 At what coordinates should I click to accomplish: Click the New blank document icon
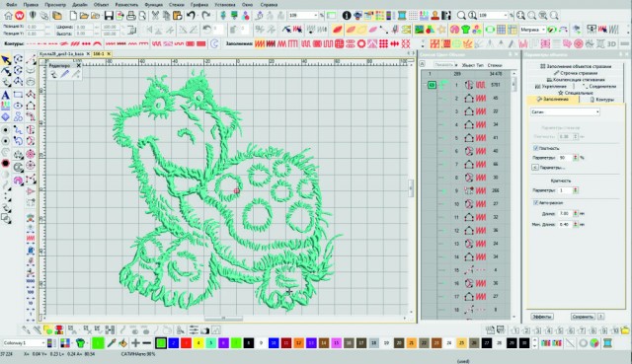pos(73,16)
